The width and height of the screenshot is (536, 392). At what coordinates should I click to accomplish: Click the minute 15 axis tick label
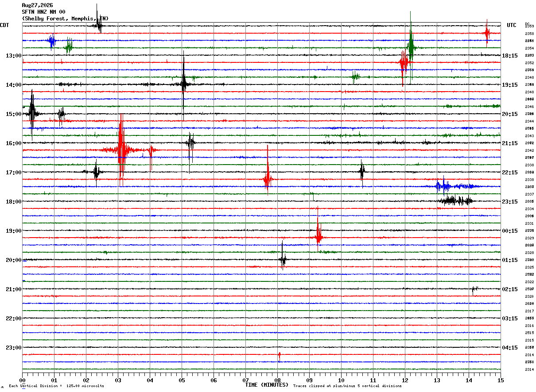click(x=501, y=380)
